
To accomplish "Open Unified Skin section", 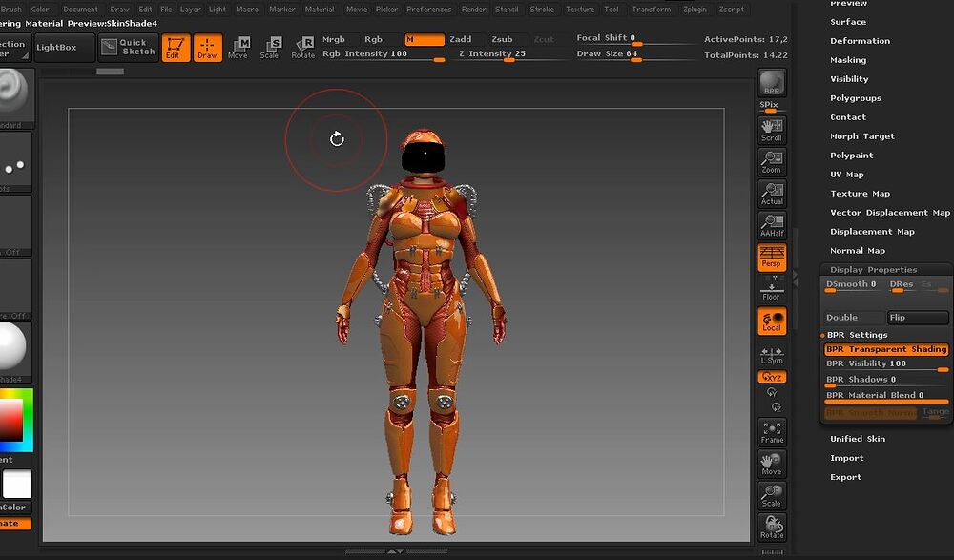I will (858, 439).
